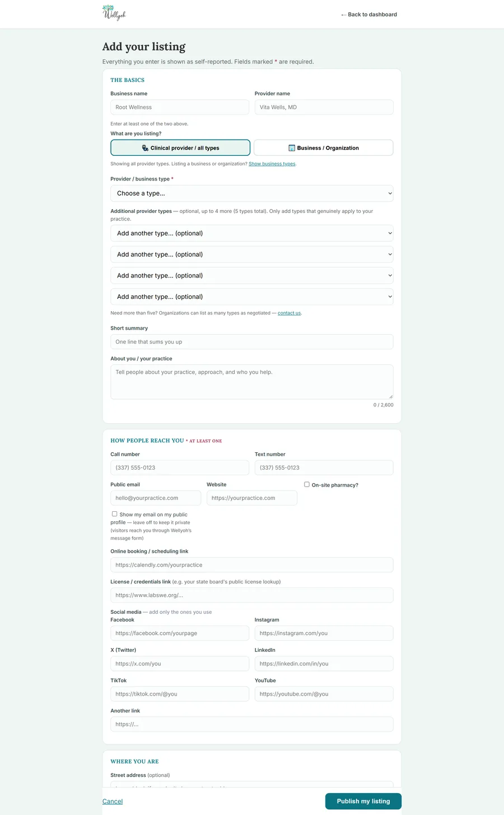
Task: Follow the contact us link
Action: (290, 313)
